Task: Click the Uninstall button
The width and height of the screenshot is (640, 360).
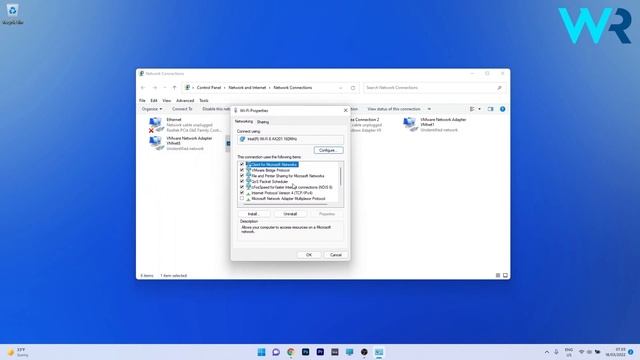Action: click(290, 214)
